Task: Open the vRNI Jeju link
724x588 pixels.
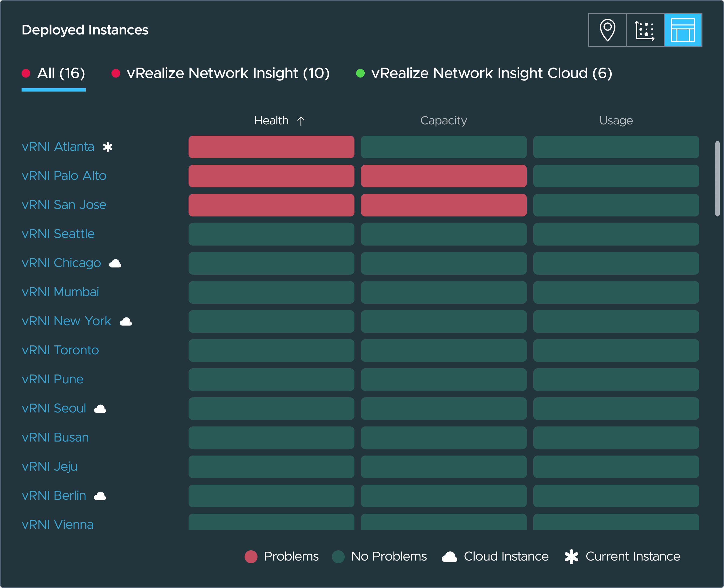Action: tap(50, 467)
